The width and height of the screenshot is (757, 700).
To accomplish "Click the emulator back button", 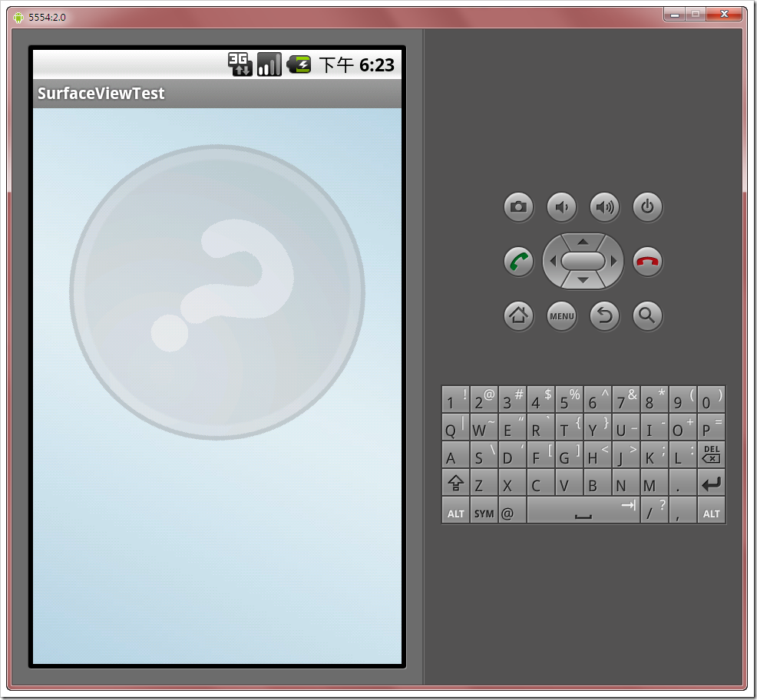I will point(604,315).
